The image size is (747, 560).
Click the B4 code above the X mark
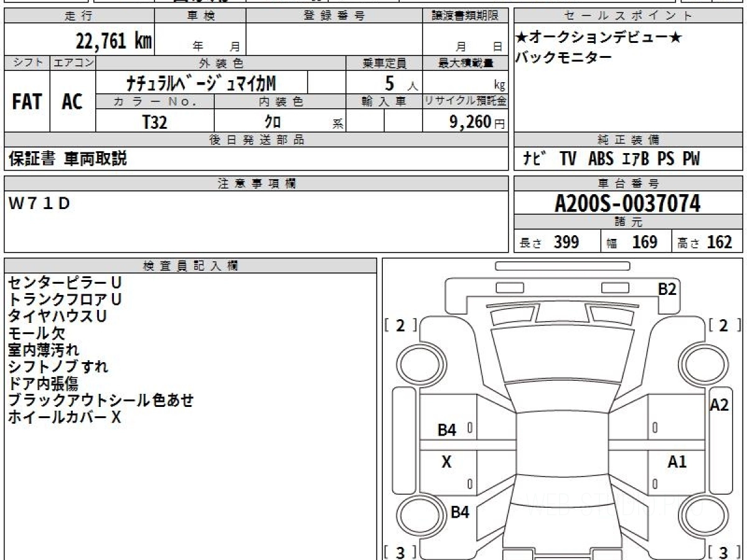click(x=447, y=429)
